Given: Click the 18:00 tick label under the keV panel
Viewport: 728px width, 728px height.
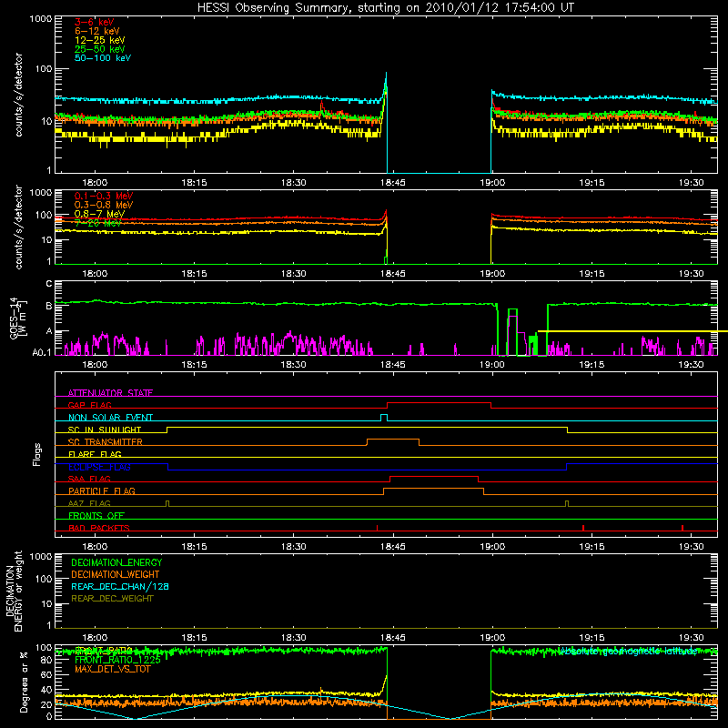Looking at the screenshot, I should click(95, 183).
